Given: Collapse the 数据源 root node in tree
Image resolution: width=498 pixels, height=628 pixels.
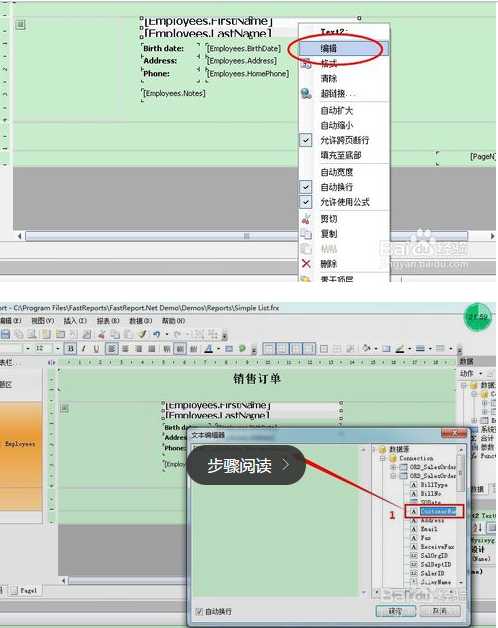Looking at the screenshot, I should coord(373,449).
